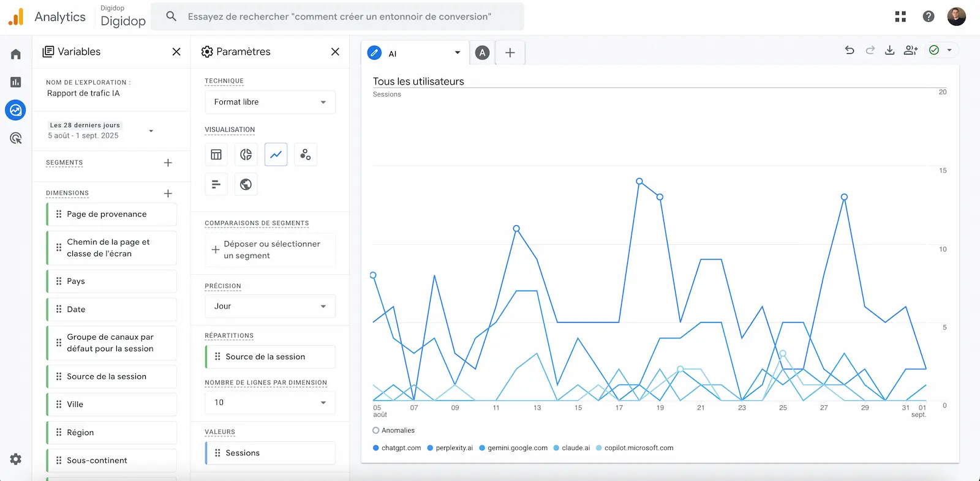This screenshot has height=481, width=980.
Task: Click the Sessions value chip
Action: coord(270,453)
